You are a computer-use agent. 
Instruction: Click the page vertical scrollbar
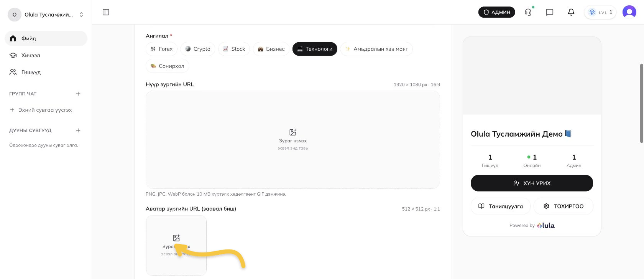(642, 104)
